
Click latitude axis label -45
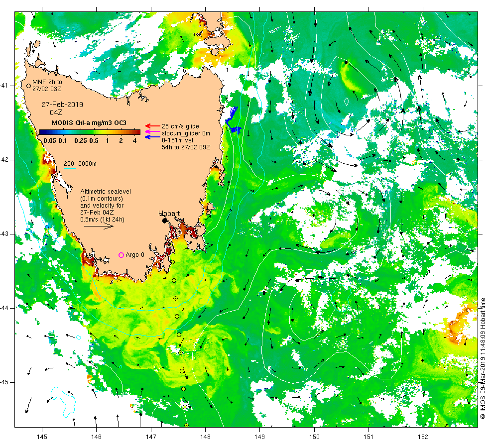(4, 382)
